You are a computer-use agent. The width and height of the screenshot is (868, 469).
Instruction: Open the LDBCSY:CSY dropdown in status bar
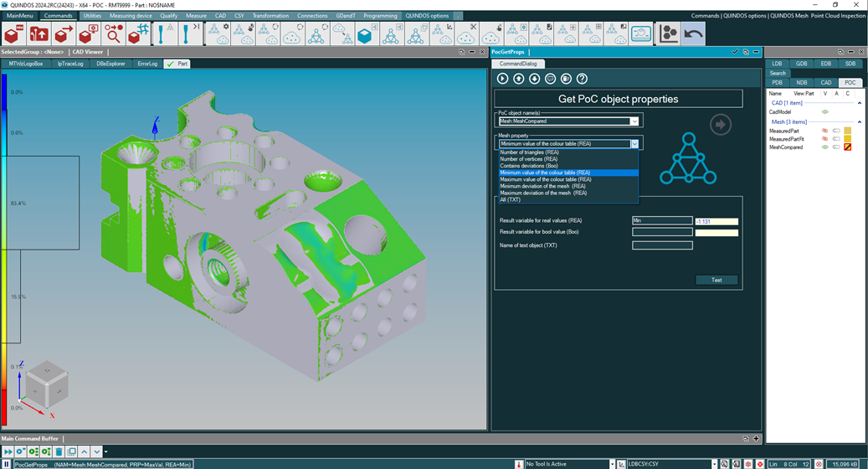click(714, 464)
